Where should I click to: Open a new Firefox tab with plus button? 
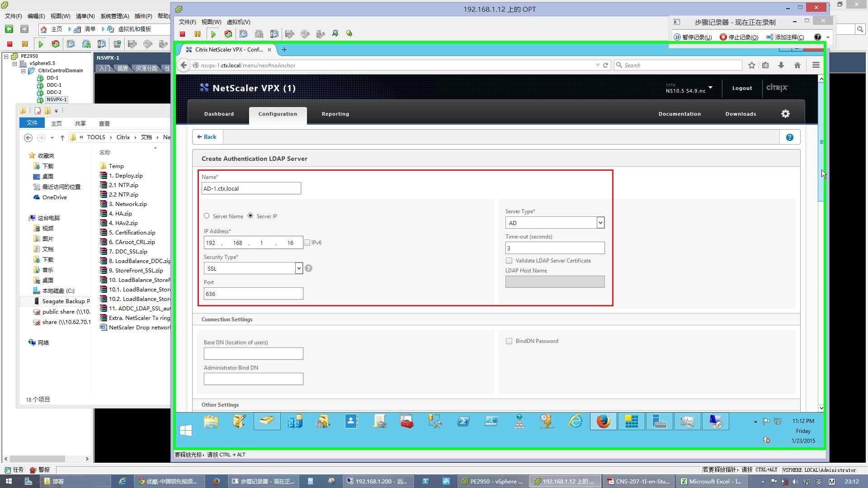pos(284,50)
